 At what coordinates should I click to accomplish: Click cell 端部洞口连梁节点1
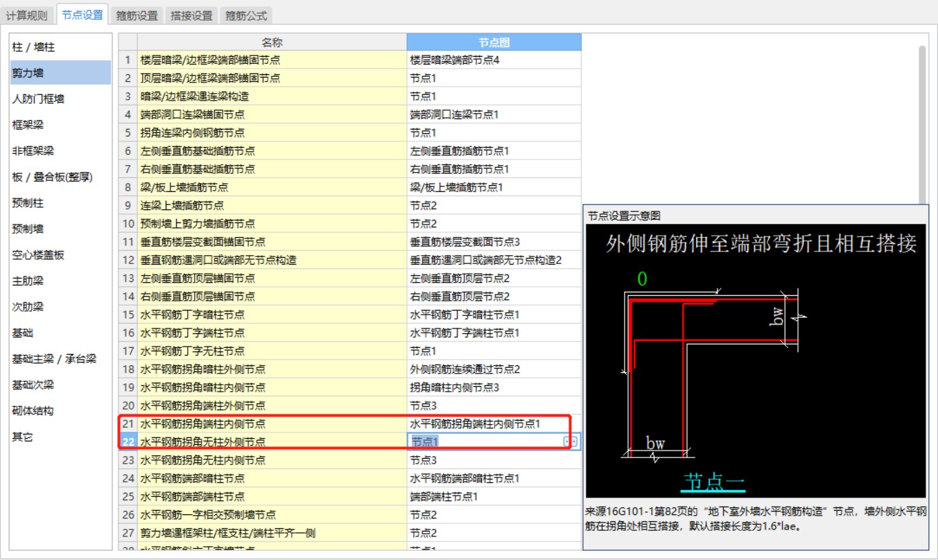[x=494, y=114]
